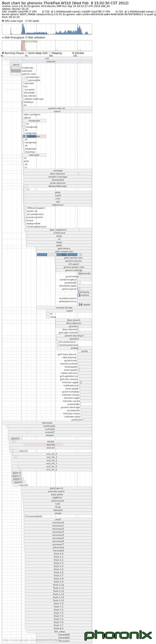Select the gnome-session process bar

73,261
